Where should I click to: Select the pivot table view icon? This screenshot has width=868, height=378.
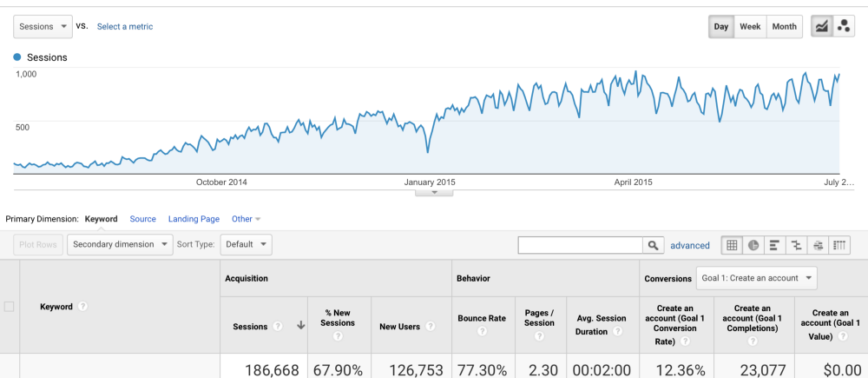coord(839,245)
